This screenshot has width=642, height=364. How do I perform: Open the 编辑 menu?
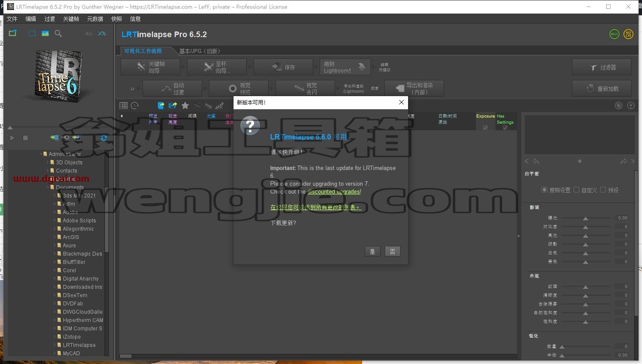coord(31,19)
